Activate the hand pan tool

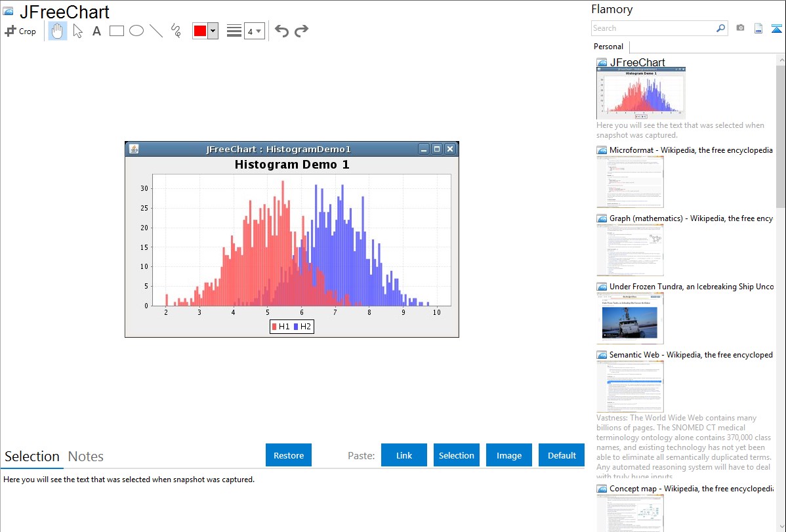(x=58, y=31)
